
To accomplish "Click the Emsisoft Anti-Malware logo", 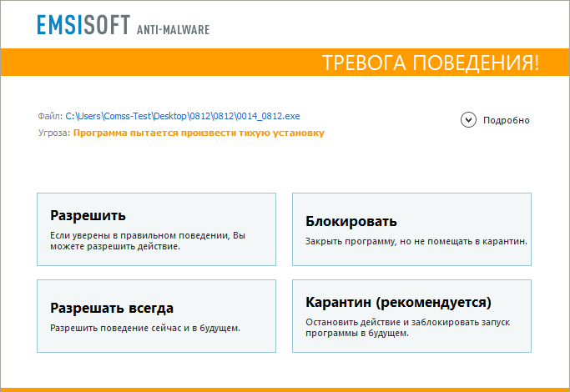I will (x=124, y=25).
